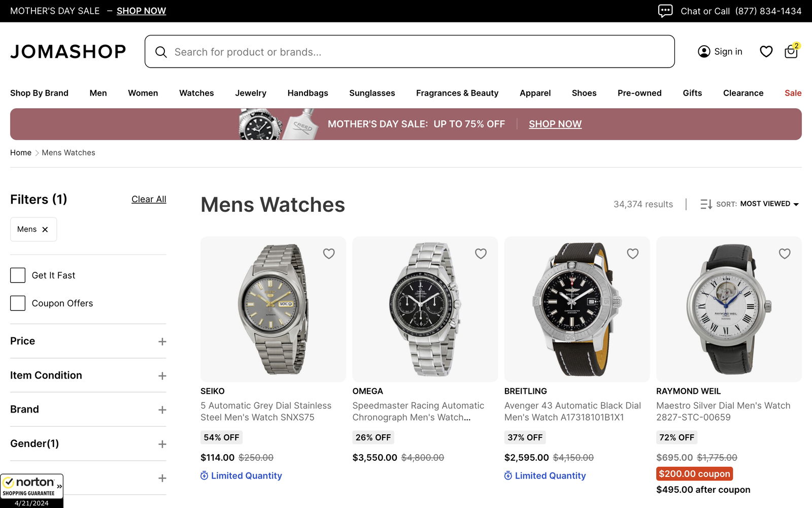Click the Jomashop logo

point(68,51)
